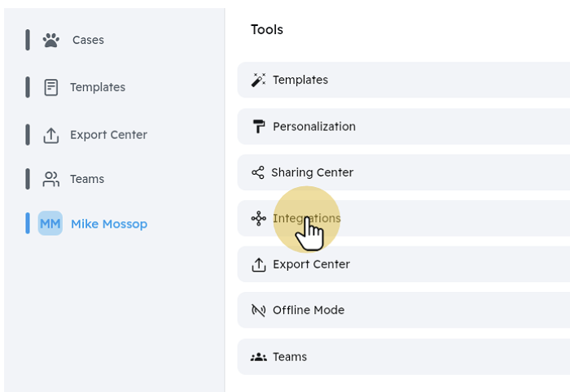Click the Offline Mode signal-off icon
Screen dimensions: 570x392
click(x=258, y=310)
